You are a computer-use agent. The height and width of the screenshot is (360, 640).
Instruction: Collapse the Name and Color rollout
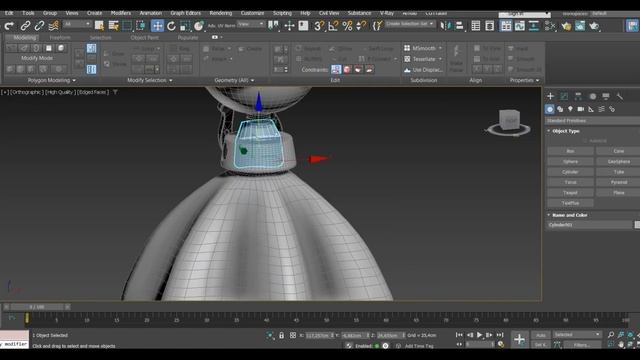pyautogui.click(x=569, y=215)
